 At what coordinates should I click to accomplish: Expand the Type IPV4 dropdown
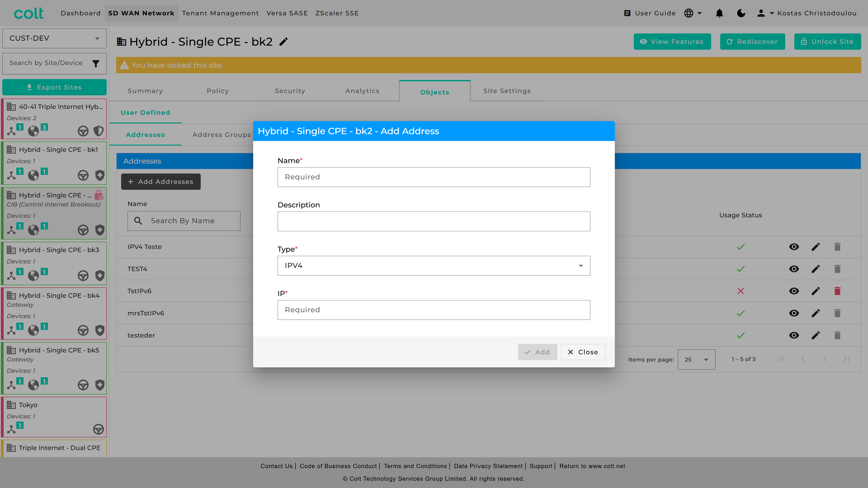[x=434, y=266]
